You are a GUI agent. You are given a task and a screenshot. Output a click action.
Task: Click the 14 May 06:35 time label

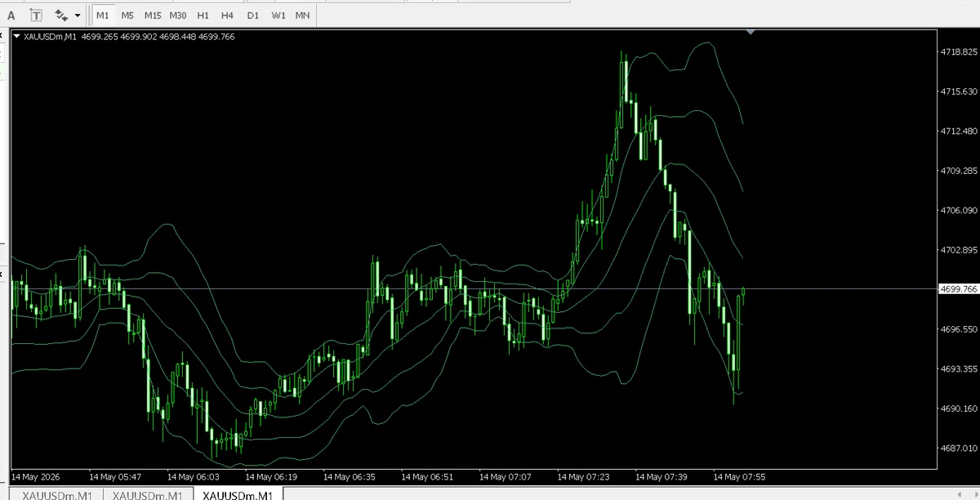coord(350,476)
